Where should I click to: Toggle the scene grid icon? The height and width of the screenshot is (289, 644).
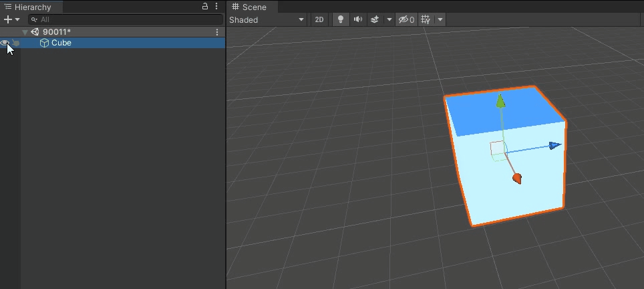click(x=426, y=19)
